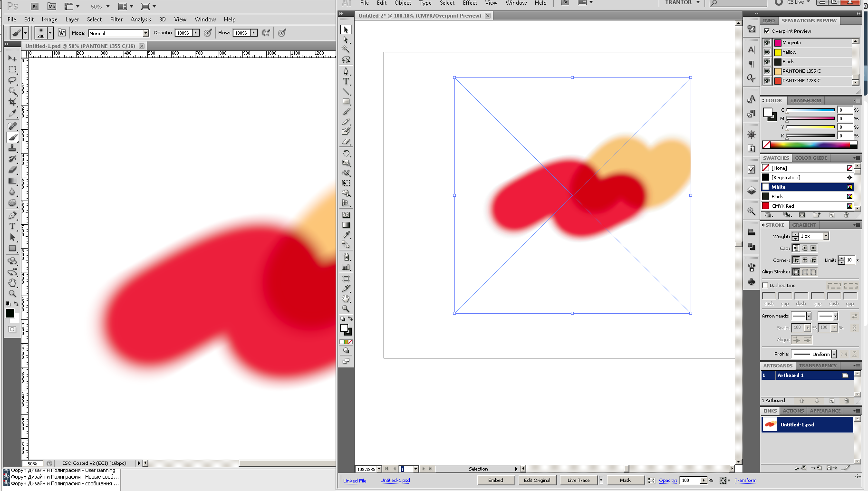The width and height of the screenshot is (868, 491).
Task: Select Illustrator's Rotate tool
Action: coord(346,153)
